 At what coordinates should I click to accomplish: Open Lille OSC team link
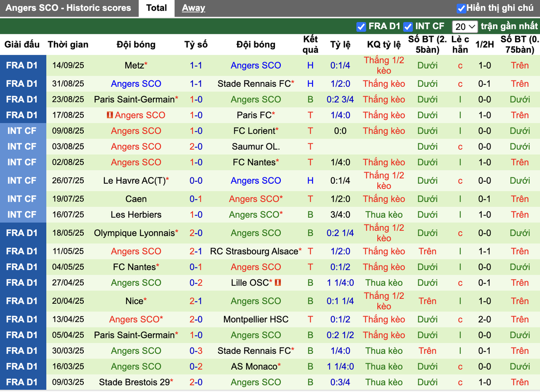tap(250, 283)
